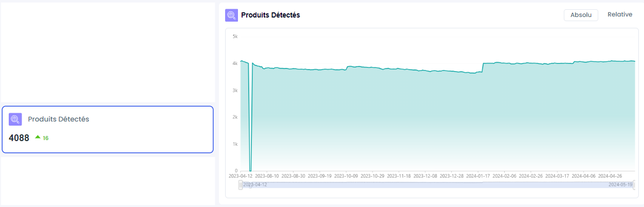Click the 2023-08-10 x-axis date label
644x207 pixels.
(266, 176)
